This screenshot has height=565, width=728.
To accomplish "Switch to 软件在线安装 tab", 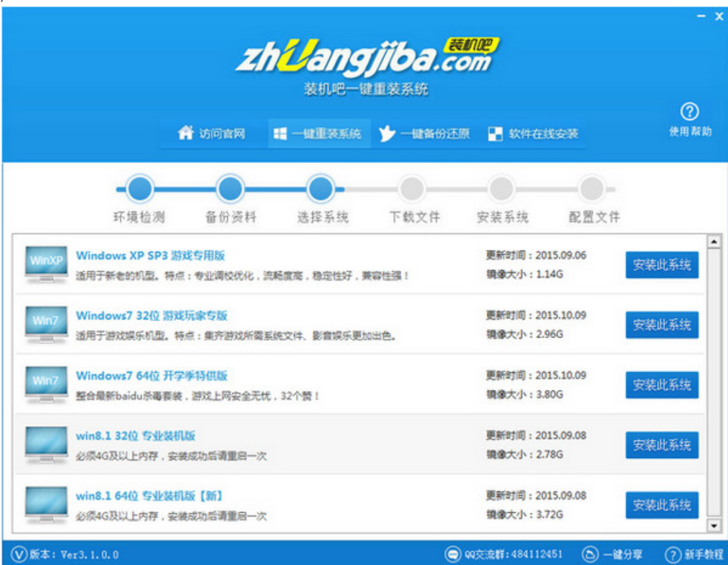I will pos(533,134).
